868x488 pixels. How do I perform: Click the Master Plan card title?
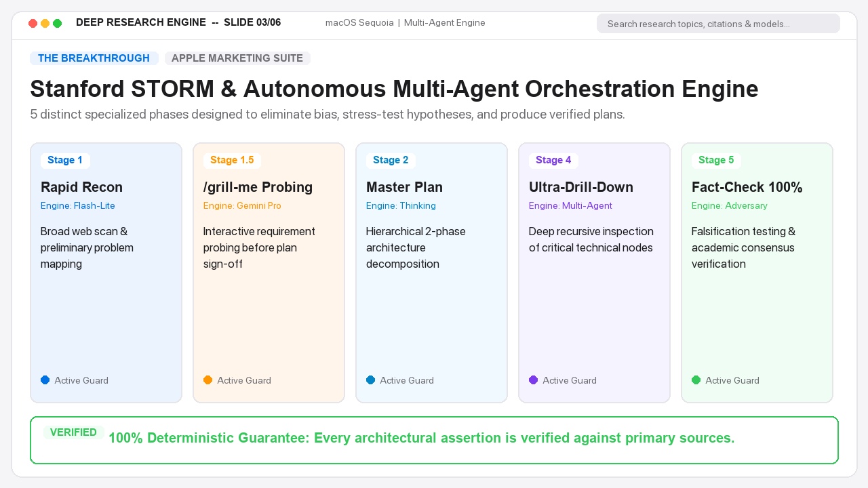405,187
